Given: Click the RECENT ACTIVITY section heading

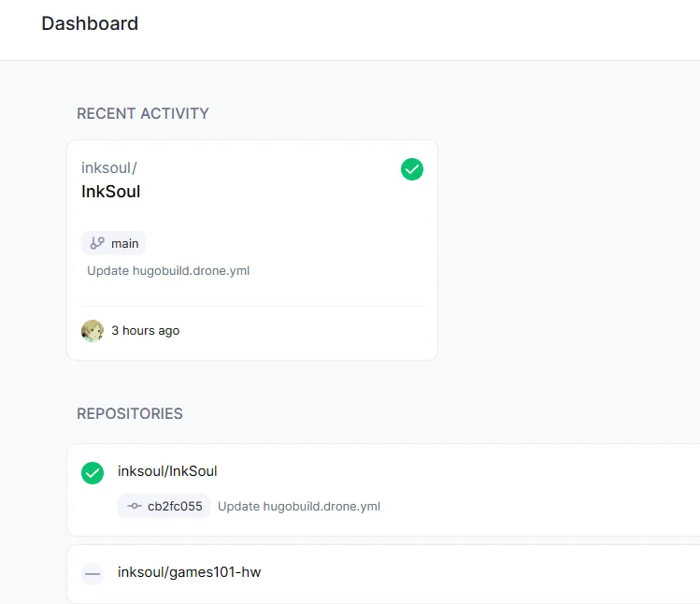Looking at the screenshot, I should click(143, 114).
